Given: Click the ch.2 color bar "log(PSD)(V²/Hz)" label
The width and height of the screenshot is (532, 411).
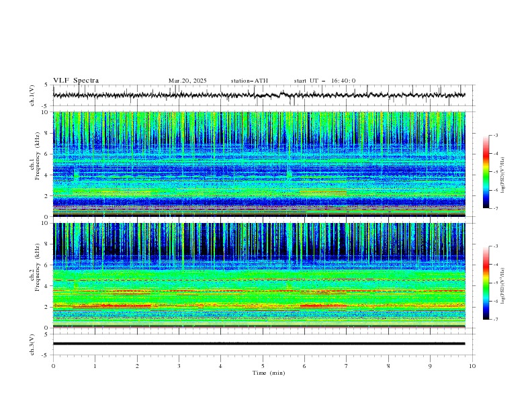Looking at the screenshot, I should tap(503, 286).
